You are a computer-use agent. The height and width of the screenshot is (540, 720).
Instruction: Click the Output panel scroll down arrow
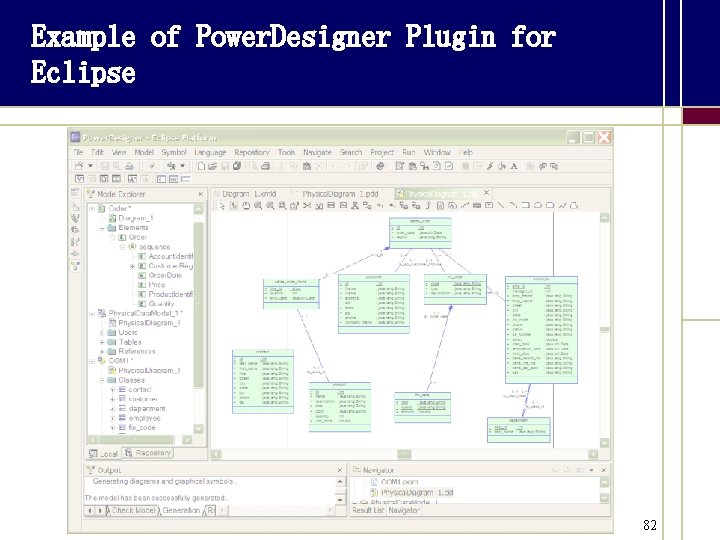[x=340, y=500]
